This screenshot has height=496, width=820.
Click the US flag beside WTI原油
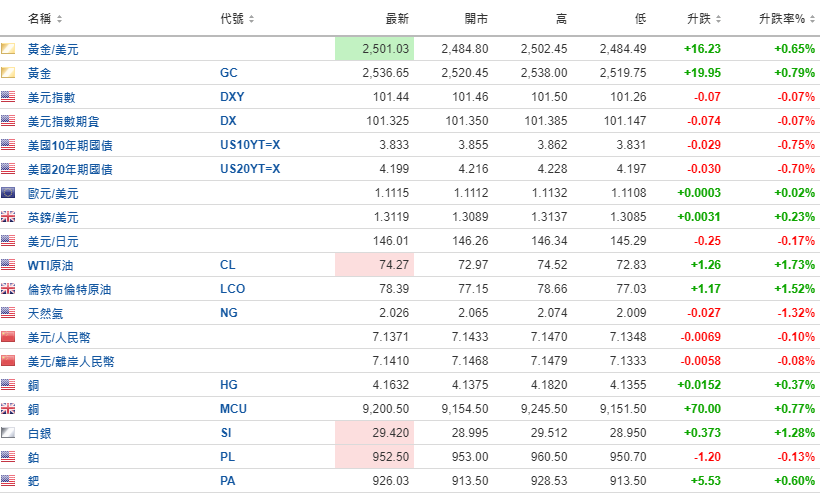[8, 265]
